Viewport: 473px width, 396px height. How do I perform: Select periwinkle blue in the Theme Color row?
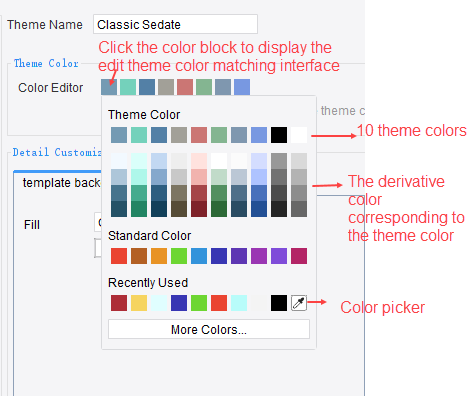pyautogui.click(x=259, y=135)
